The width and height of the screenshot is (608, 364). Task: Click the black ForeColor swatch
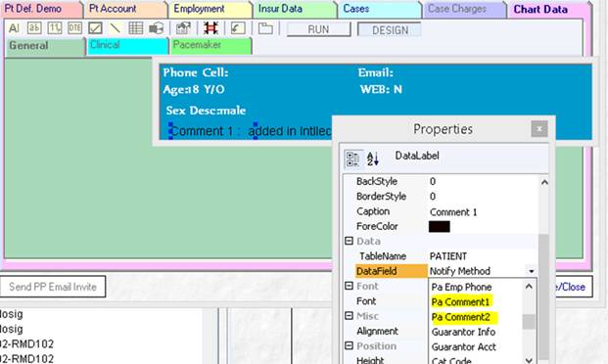440,226
